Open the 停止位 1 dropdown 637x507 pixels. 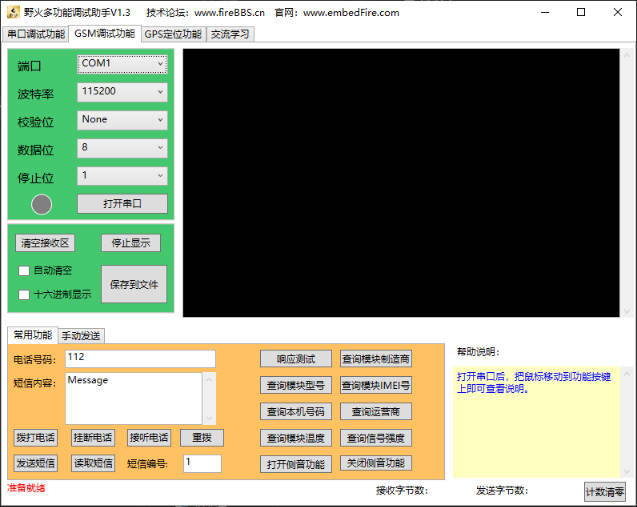(122, 176)
